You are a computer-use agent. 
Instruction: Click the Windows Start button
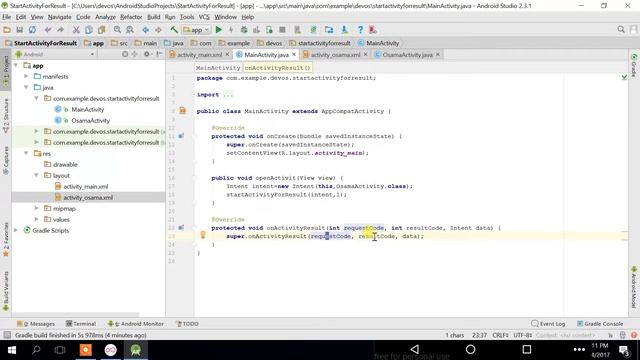coord(11,350)
